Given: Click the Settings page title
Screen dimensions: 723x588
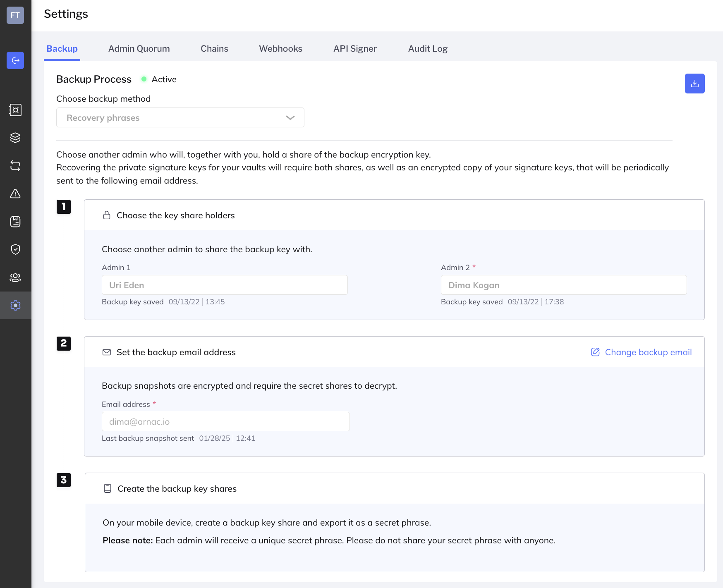Looking at the screenshot, I should point(66,14).
